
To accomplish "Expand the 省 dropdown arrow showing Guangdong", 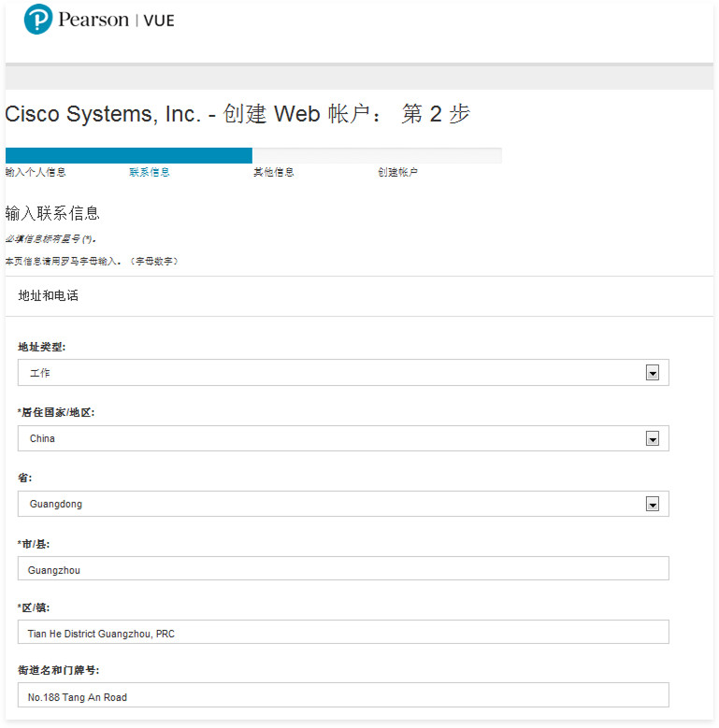I will (x=652, y=504).
